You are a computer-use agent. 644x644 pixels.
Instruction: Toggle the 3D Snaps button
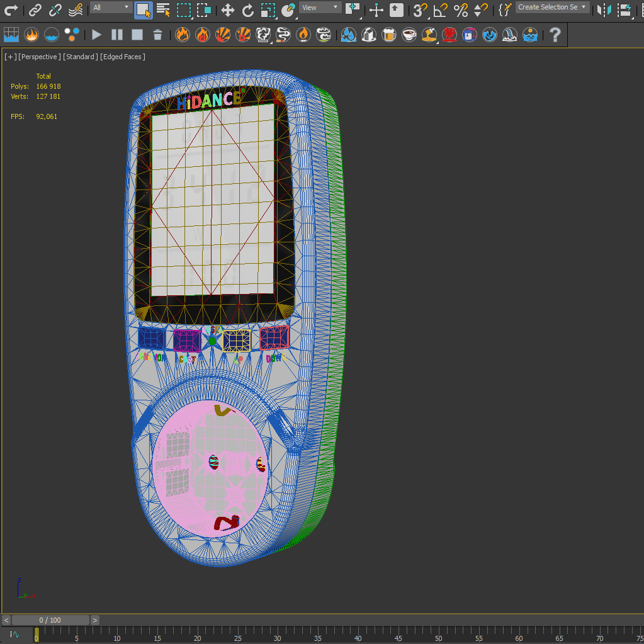tap(420, 10)
